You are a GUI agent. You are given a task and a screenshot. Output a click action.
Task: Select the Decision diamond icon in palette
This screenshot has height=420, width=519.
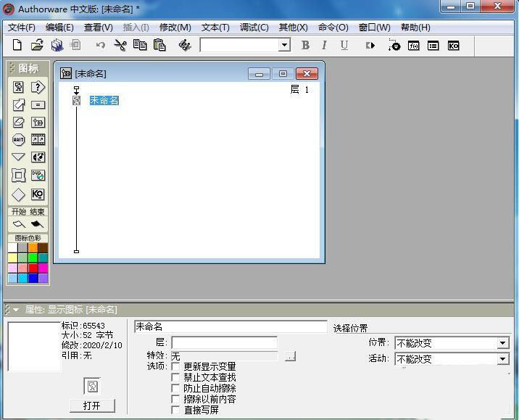tap(19, 194)
